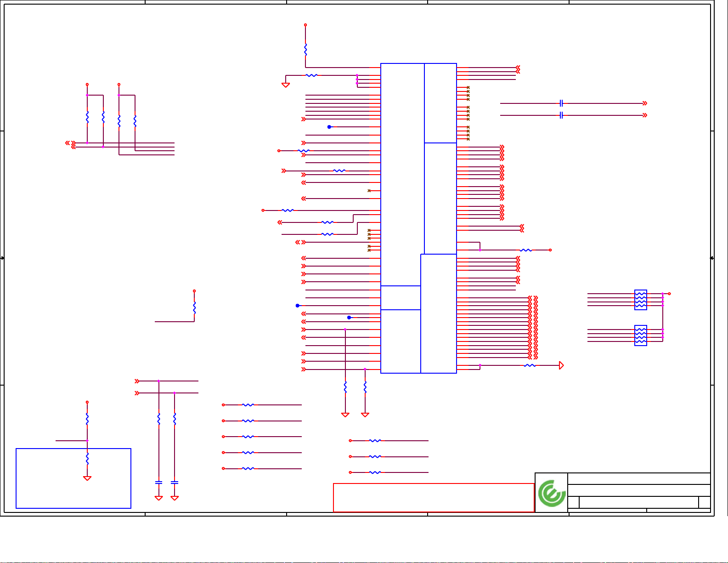Click the triangle port symbol right of the IC's bottom

point(561,365)
